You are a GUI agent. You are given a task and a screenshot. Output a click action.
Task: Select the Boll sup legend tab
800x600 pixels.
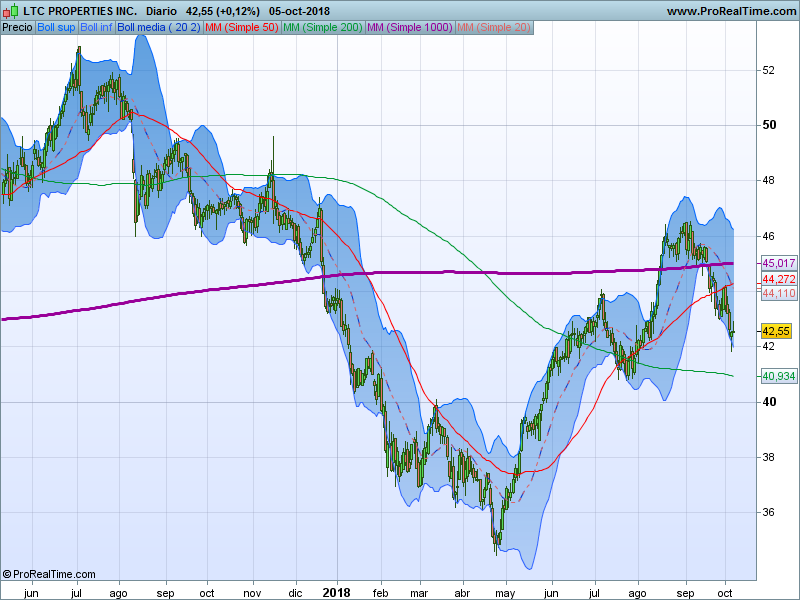click(x=56, y=28)
